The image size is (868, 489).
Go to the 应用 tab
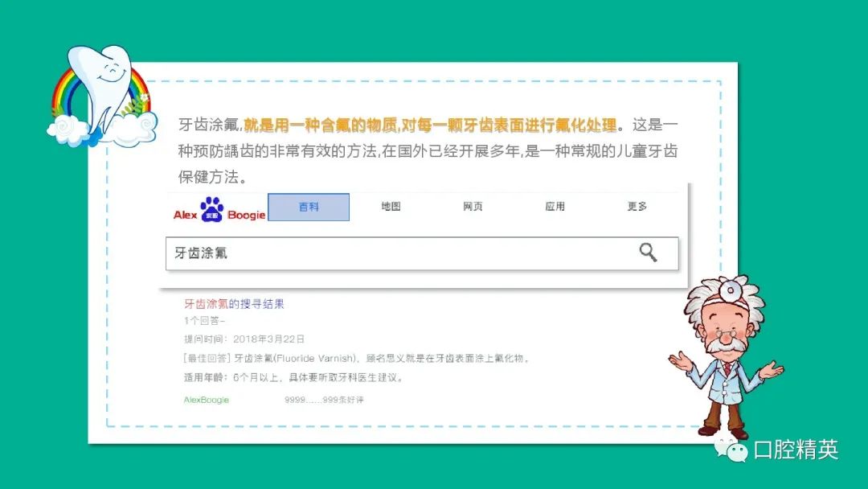pos(555,207)
